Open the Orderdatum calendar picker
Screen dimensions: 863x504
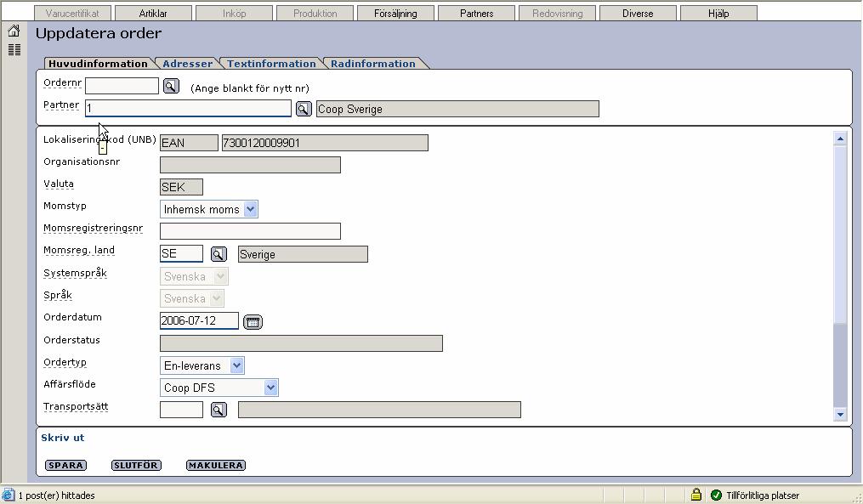(x=253, y=322)
